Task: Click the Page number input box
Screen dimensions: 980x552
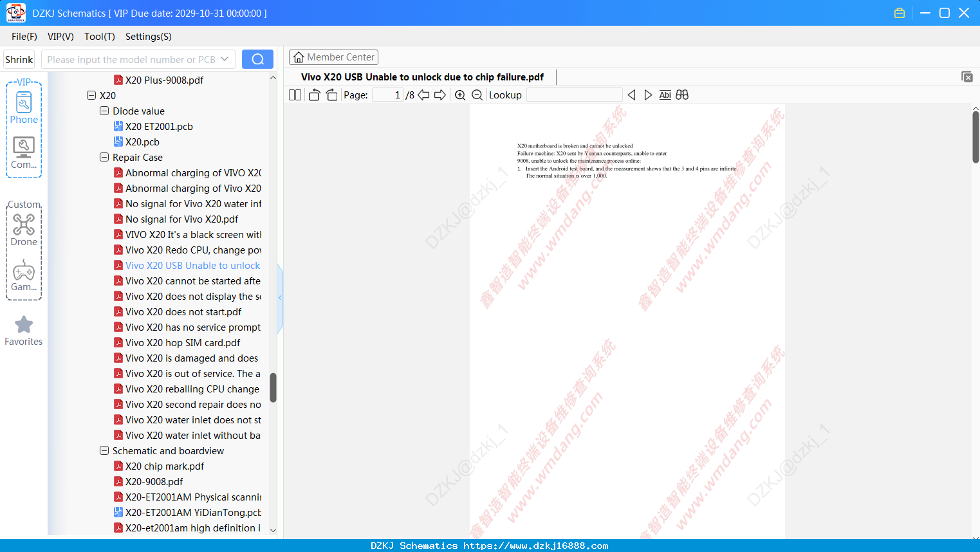Action: 387,95
